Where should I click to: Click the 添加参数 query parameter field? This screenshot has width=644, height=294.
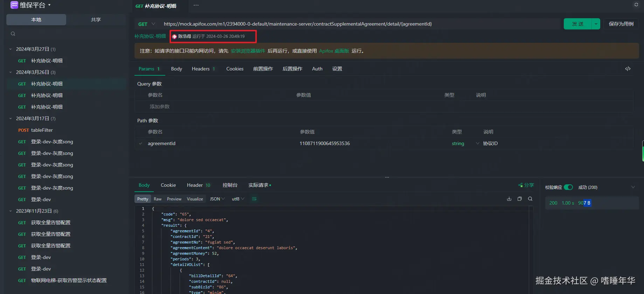(x=160, y=107)
